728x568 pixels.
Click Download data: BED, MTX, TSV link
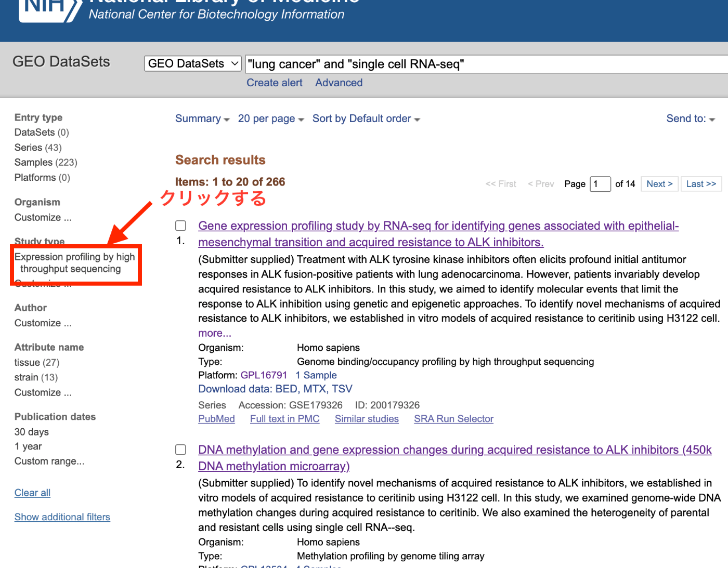pyautogui.click(x=275, y=389)
